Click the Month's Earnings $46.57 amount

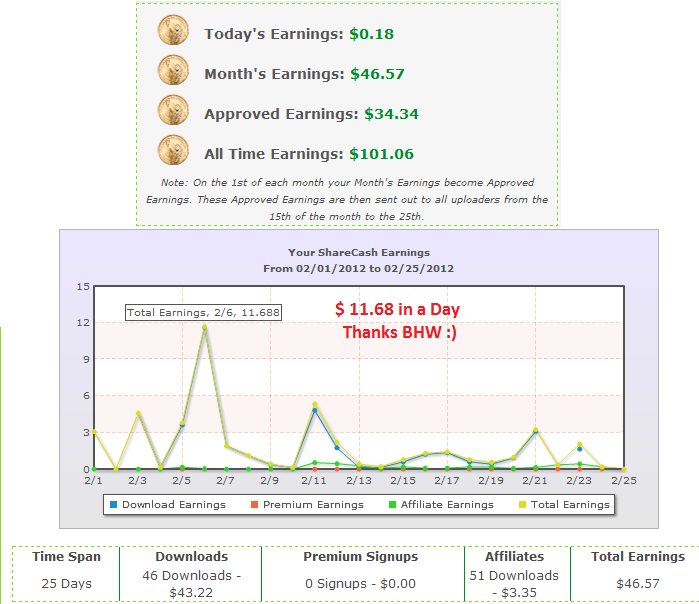377,74
